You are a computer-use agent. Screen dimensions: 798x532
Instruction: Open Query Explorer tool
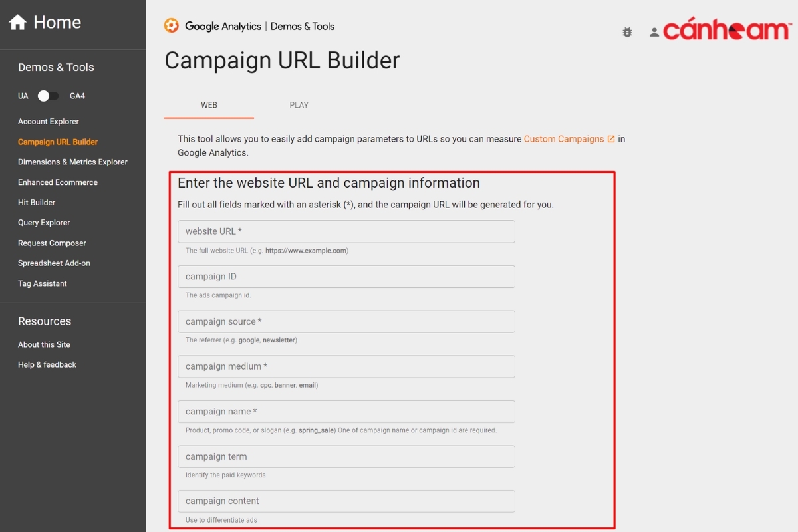coord(44,223)
